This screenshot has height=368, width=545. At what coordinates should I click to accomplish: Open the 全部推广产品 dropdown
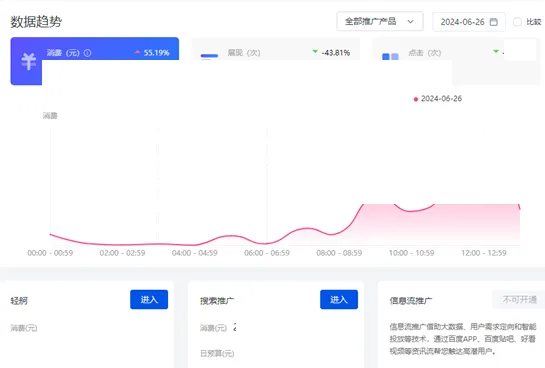point(380,22)
